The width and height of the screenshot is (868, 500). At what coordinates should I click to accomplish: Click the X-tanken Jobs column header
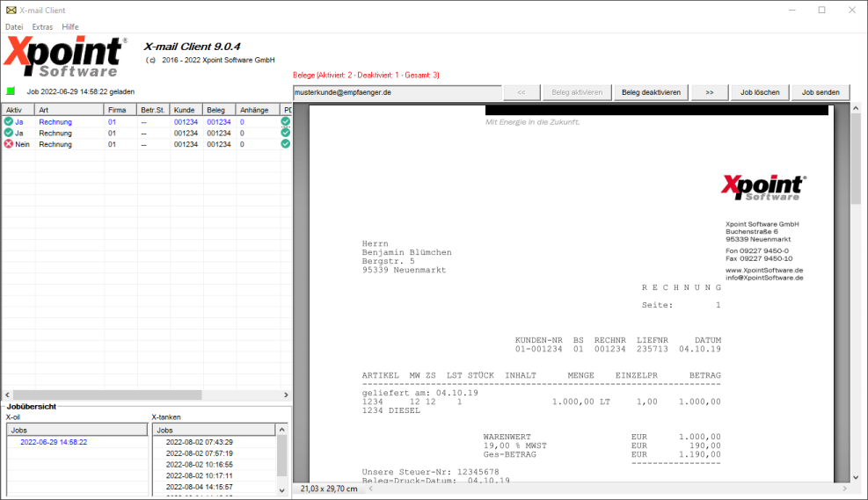(214, 430)
